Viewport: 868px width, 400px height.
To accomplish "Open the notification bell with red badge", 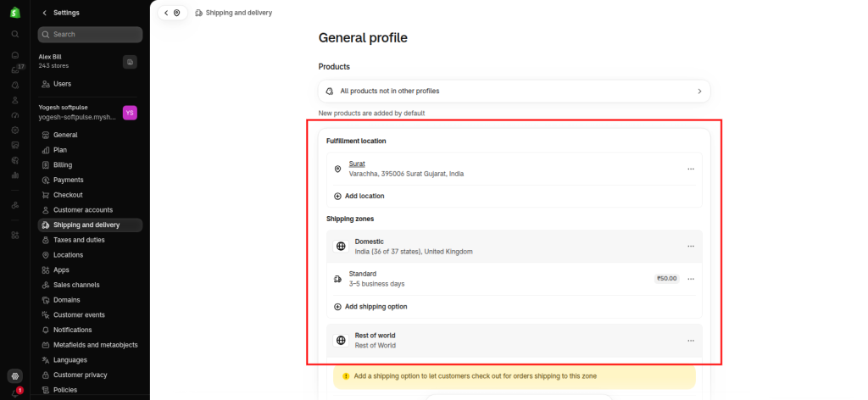I will (16, 392).
